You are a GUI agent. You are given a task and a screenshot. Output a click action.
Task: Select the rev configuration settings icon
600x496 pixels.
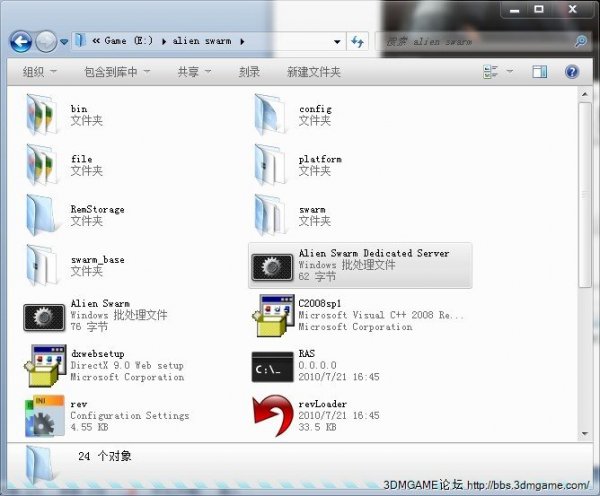point(45,416)
